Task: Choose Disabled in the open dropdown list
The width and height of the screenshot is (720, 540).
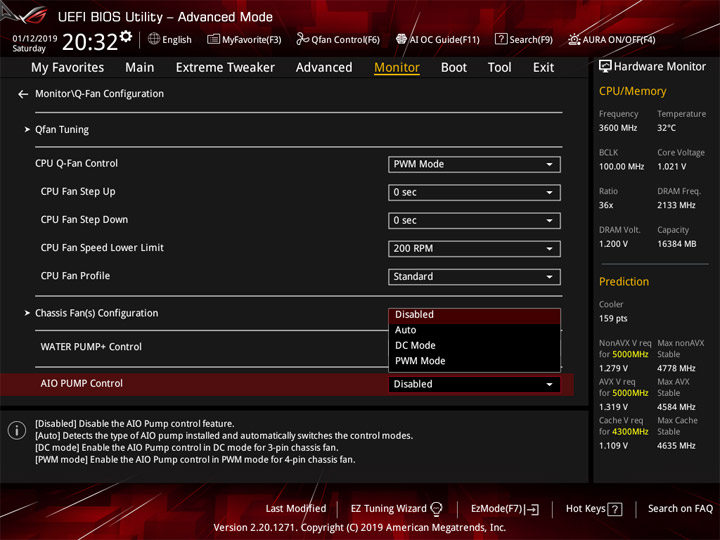Action: [x=474, y=315]
